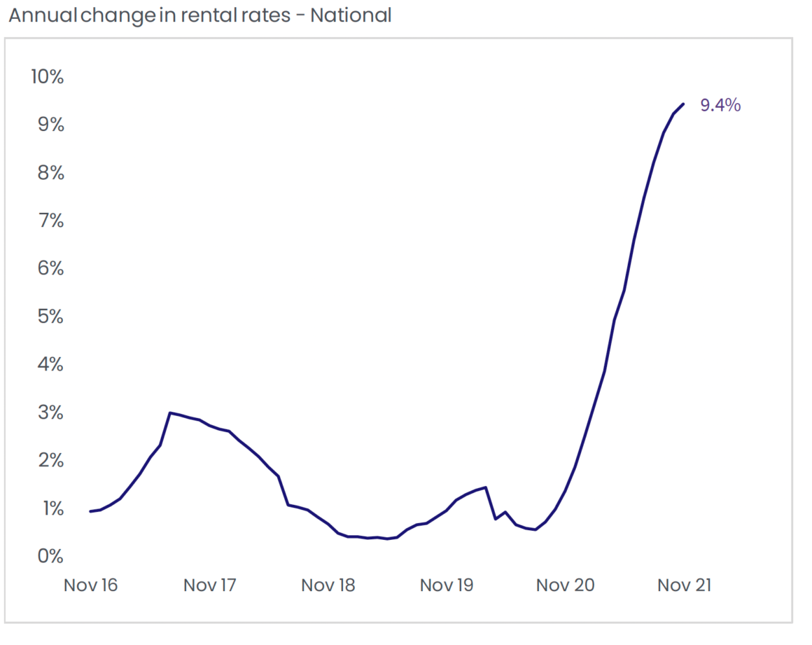
Task: Select the Nov 21 x-axis label
Action: click(x=684, y=585)
